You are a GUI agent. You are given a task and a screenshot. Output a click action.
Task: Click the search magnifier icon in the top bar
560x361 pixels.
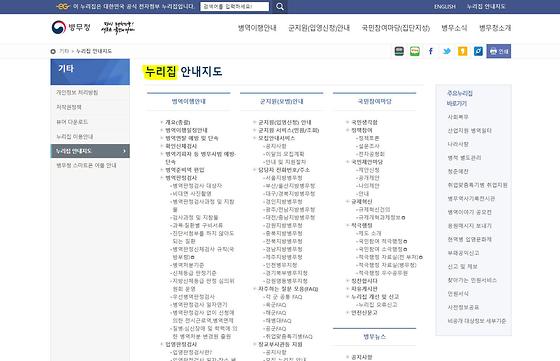[x=280, y=6]
